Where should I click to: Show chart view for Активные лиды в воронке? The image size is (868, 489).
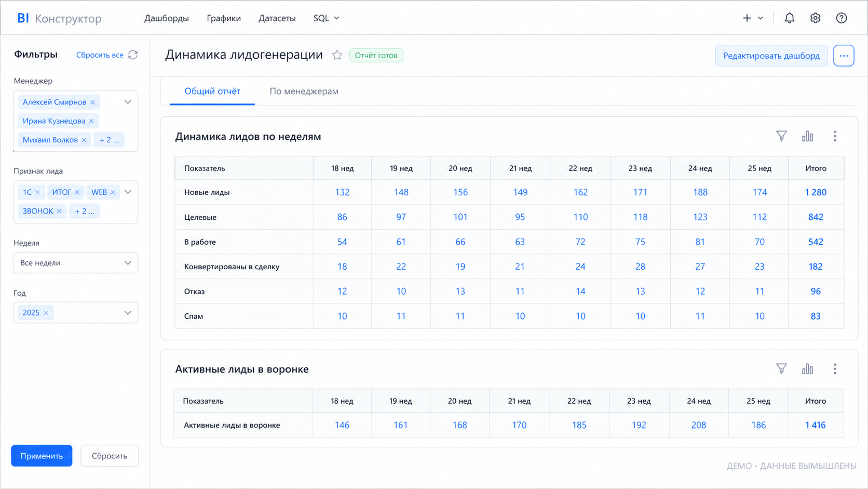pyautogui.click(x=807, y=369)
